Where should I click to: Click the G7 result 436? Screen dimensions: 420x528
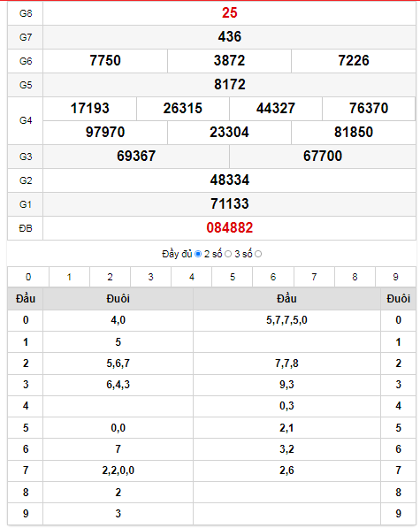click(230, 37)
